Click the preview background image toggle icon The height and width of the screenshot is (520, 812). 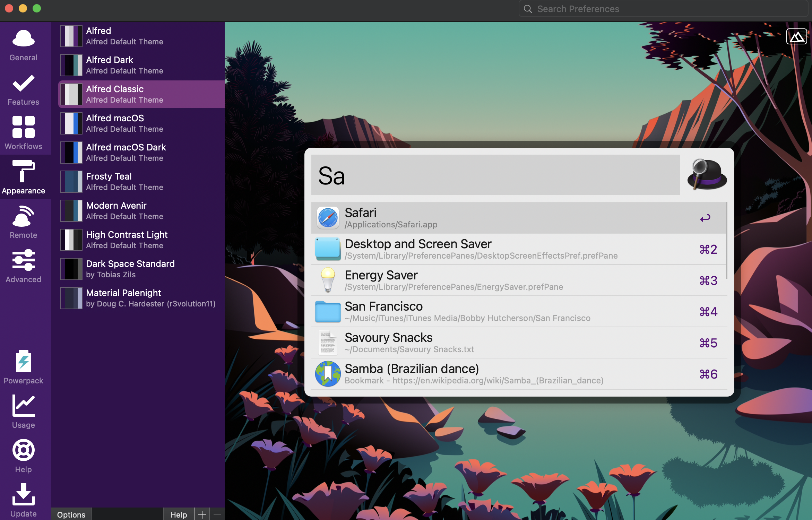796,36
